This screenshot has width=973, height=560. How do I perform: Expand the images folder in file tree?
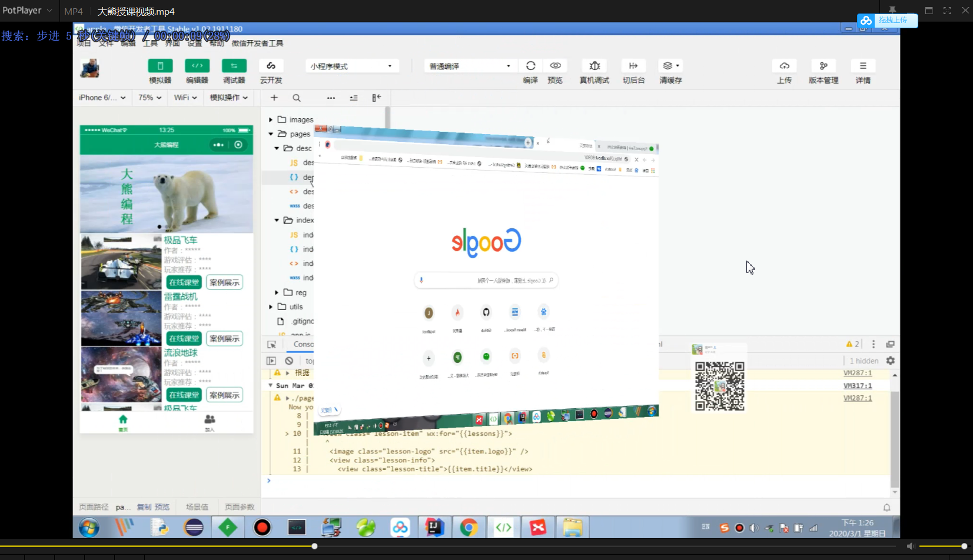(x=270, y=119)
